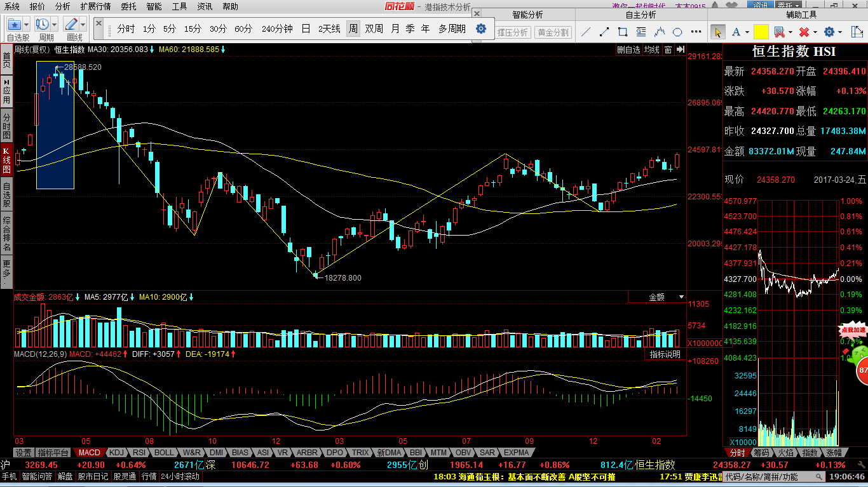Select the BOLL indicator tab
The image size is (868, 487).
(x=164, y=453)
